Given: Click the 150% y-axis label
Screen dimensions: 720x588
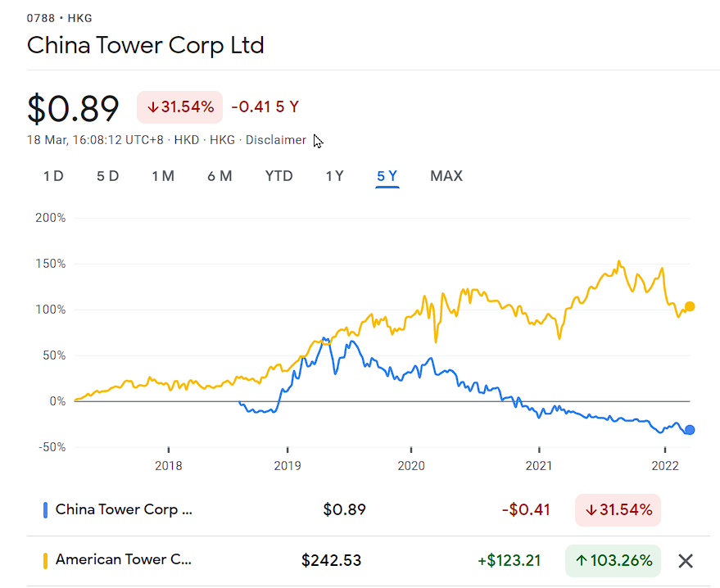Looking at the screenshot, I should [51, 264].
